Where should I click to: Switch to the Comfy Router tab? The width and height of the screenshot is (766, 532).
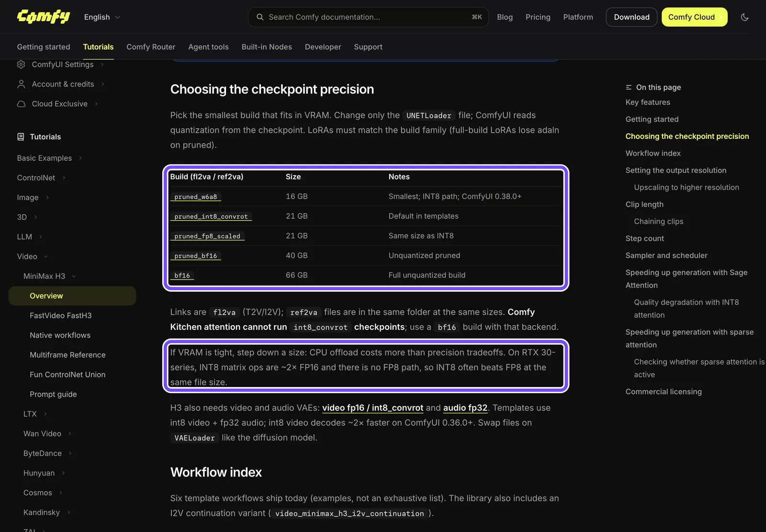(x=151, y=47)
